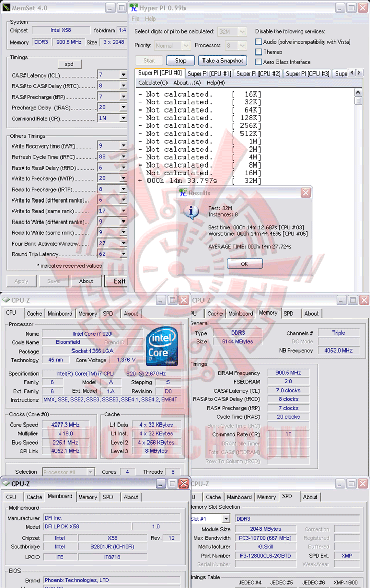This screenshot has width=370, height=588.
Task: Close the Results dialog with X
Action: [x=306, y=193]
